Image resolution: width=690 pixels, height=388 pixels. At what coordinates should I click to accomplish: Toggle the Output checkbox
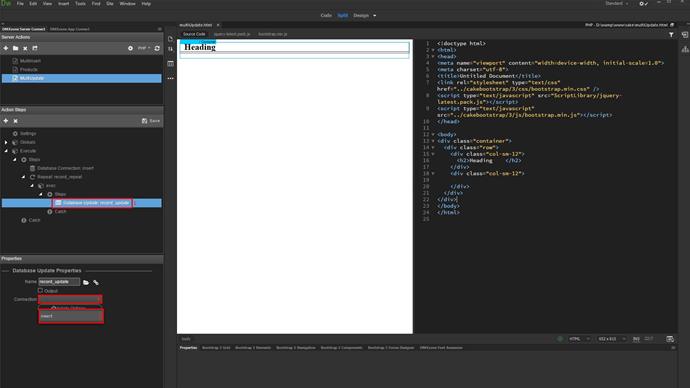pos(40,291)
